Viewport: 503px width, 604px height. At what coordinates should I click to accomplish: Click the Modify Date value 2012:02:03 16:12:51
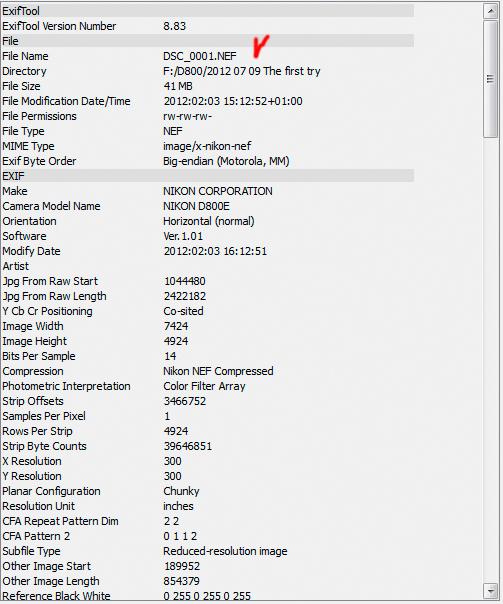point(215,251)
